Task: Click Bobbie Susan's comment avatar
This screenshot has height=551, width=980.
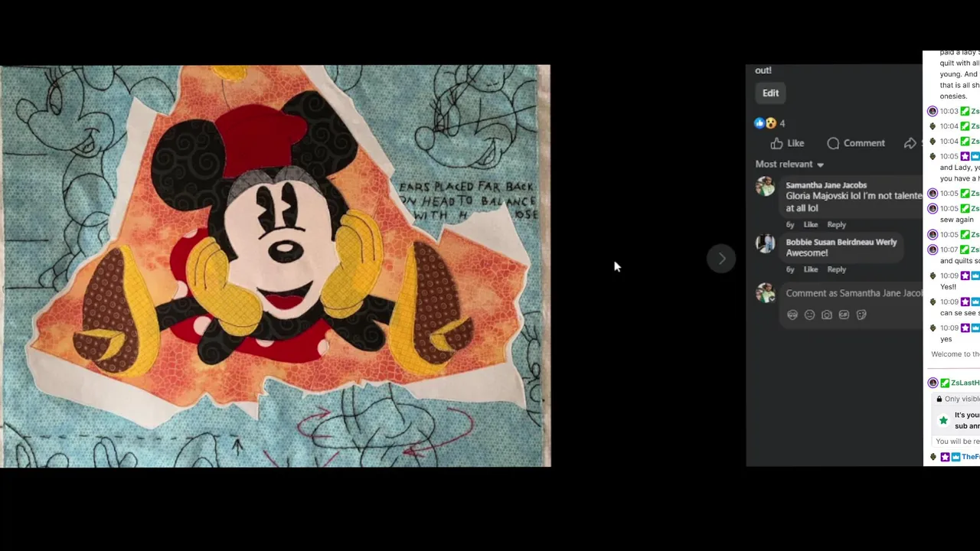Action: pos(765,243)
